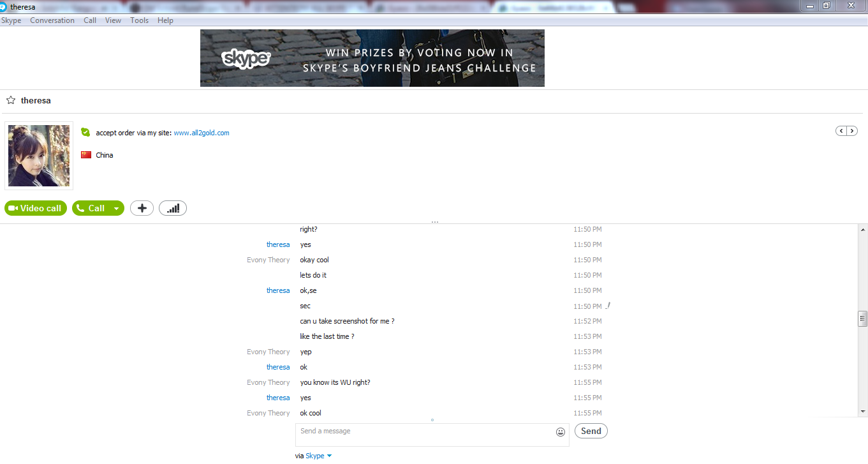Screen dimensions: 868x464
Task: Click the plus add-people button
Action: [142, 208]
